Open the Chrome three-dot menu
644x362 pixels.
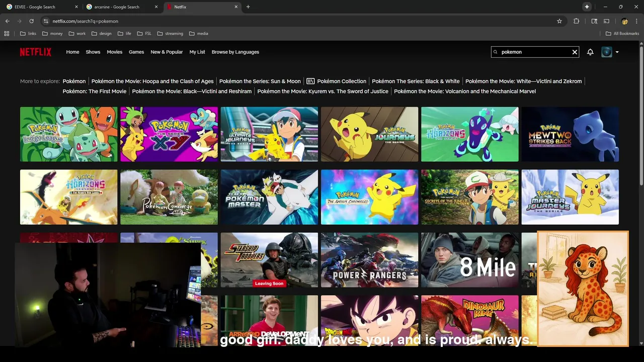(x=636, y=21)
